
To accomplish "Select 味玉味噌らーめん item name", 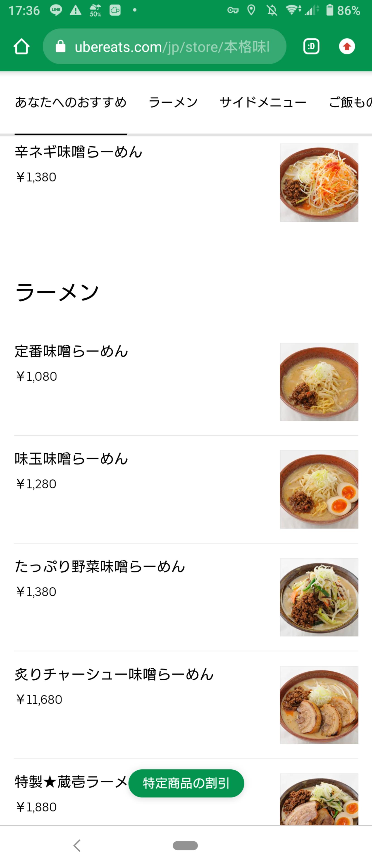I will click(72, 459).
